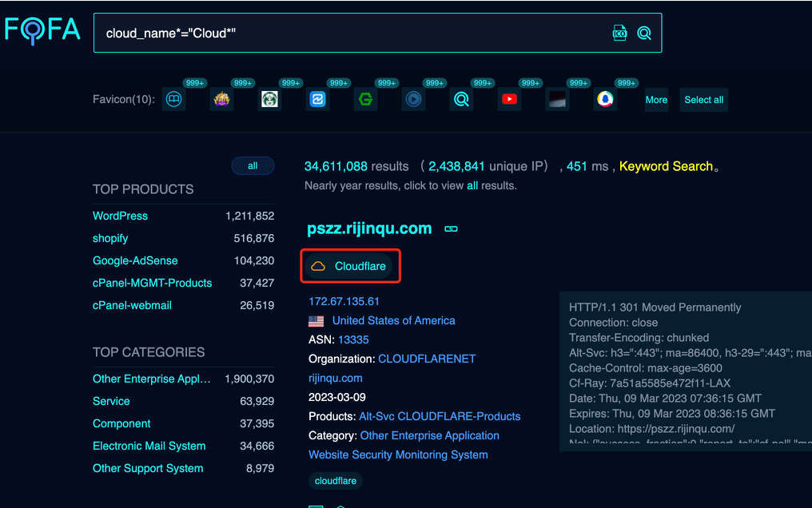Select the open book favicon filter

(173, 100)
